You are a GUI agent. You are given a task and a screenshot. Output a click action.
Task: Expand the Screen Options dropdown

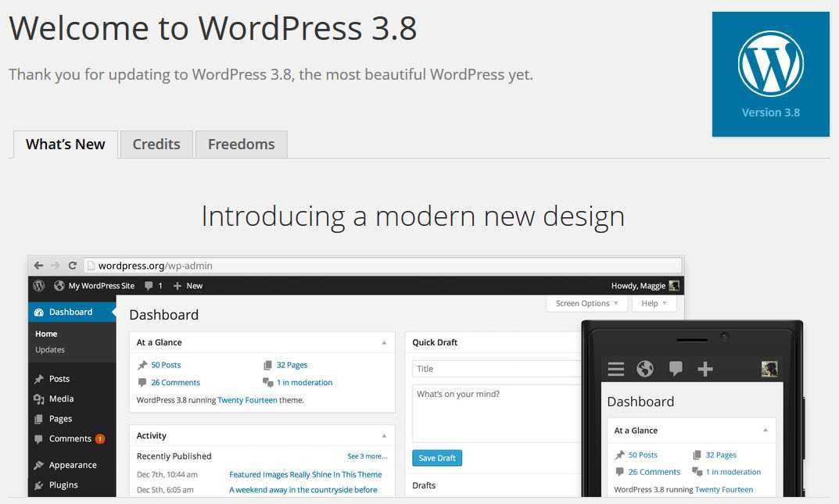point(587,303)
